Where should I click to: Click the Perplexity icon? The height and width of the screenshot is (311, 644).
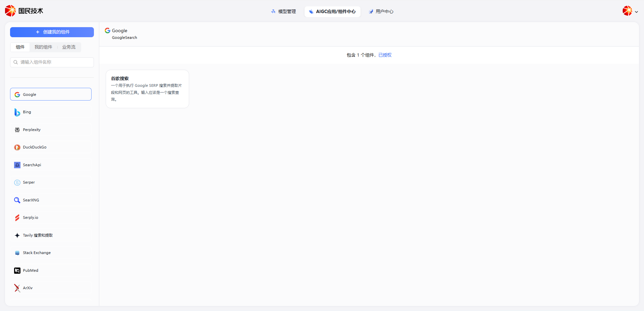coord(17,130)
